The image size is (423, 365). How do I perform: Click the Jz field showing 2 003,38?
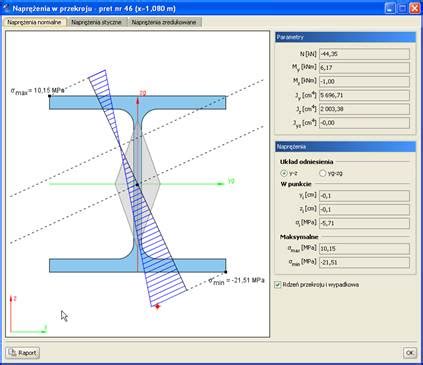tap(364, 109)
